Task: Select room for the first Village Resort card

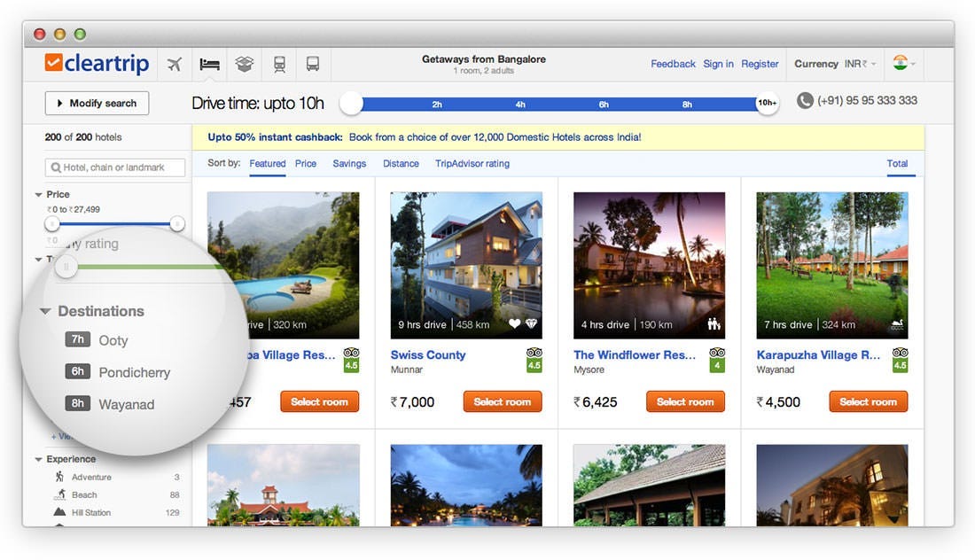Action: pos(320,401)
